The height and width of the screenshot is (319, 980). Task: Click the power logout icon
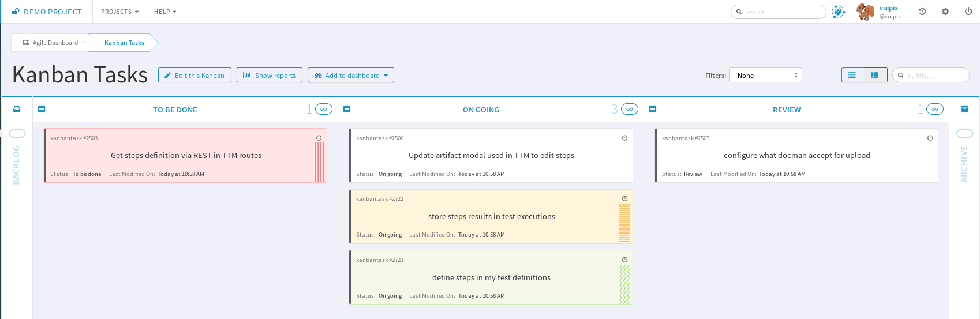pos(968,12)
